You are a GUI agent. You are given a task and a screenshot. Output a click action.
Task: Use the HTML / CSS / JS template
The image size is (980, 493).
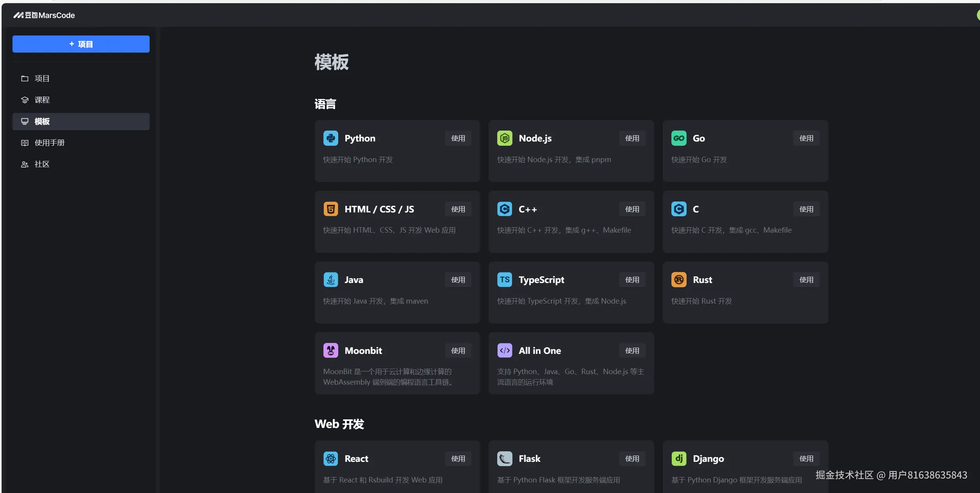point(458,209)
